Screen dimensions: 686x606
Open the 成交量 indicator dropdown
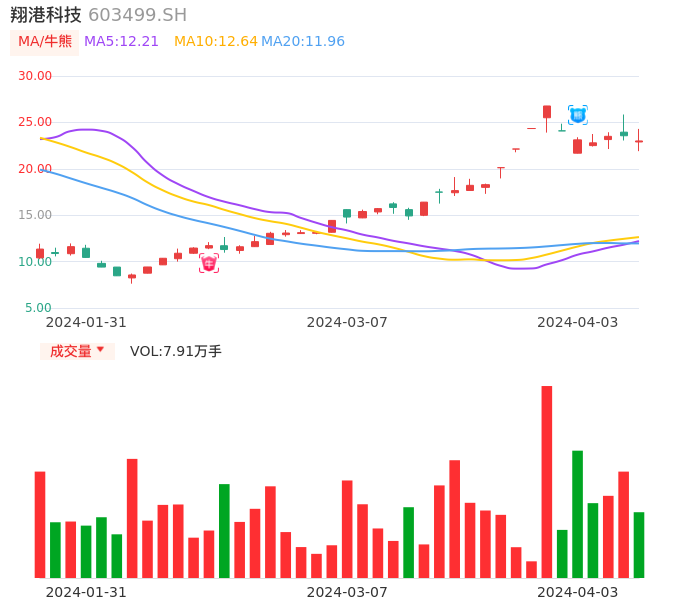(x=77, y=351)
